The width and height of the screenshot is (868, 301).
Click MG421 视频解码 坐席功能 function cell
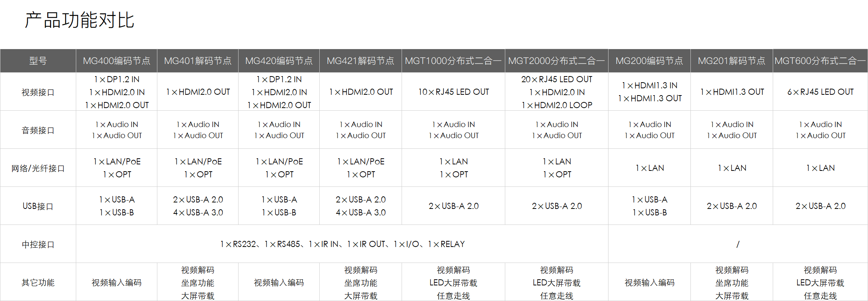tap(360, 282)
